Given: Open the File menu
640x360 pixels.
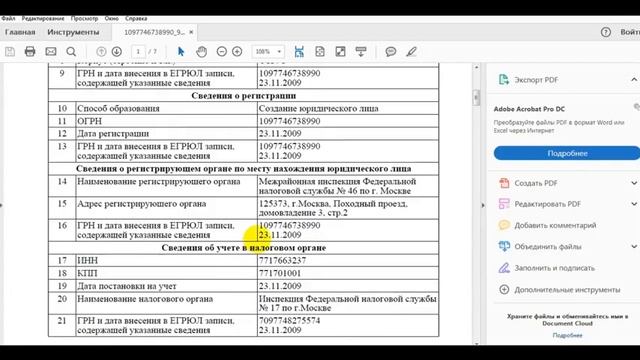Looking at the screenshot, I should [8, 18].
